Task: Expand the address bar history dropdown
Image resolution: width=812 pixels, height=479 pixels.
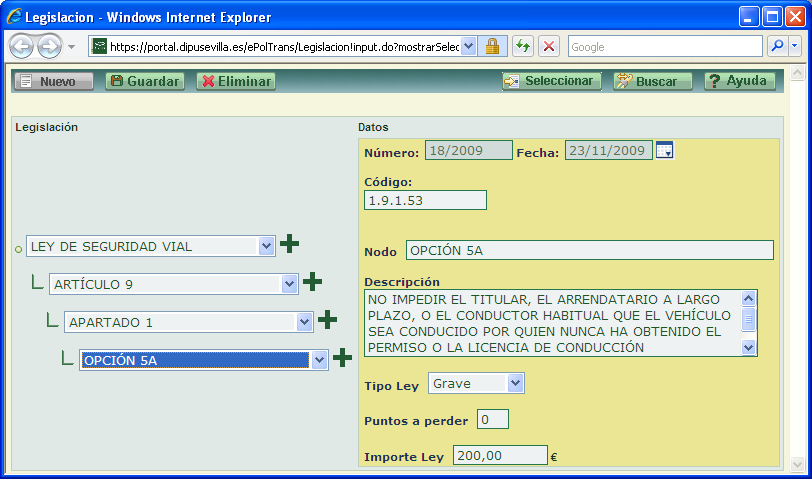Action: [468, 47]
